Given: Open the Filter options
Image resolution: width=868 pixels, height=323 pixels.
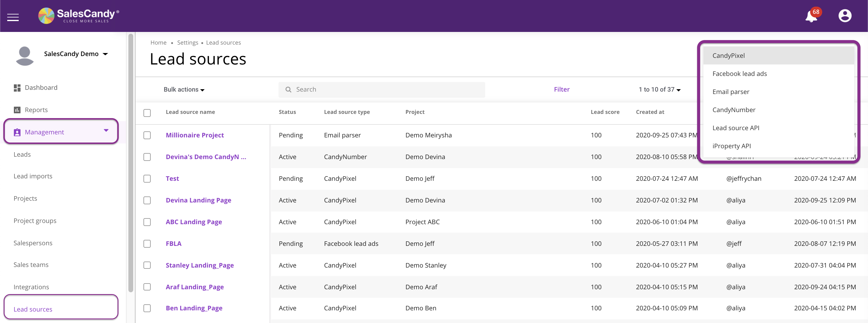Looking at the screenshot, I should tap(561, 89).
